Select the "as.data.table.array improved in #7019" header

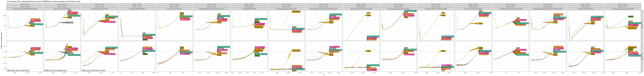399,9
